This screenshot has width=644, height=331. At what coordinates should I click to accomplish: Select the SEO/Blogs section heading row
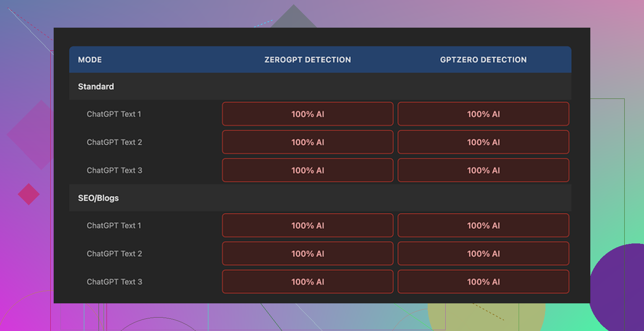pos(99,198)
